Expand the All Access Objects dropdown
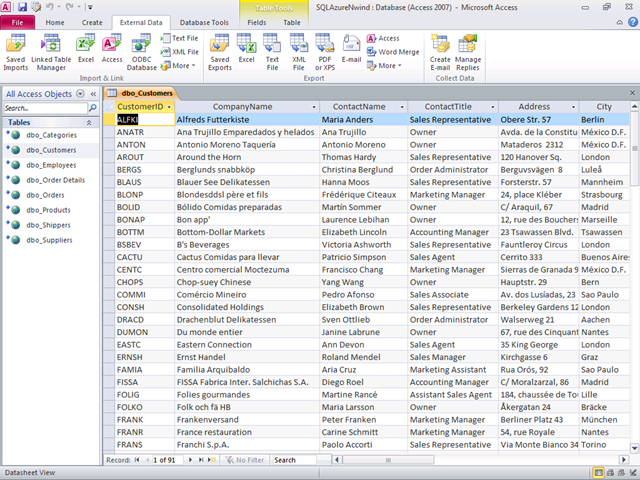Screen dimensions: 640x480 coord(81,94)
